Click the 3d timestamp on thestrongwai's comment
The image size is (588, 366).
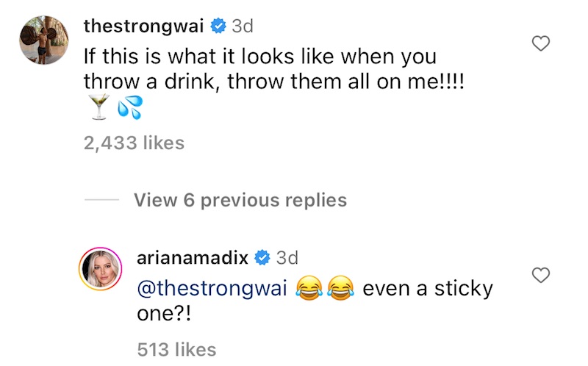coord(243,26)
